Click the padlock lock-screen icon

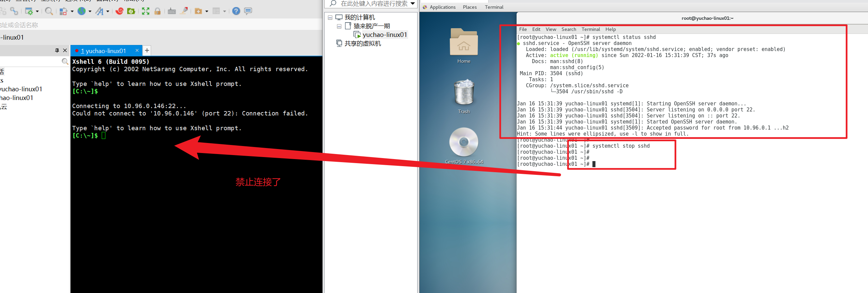click(157, 11)
